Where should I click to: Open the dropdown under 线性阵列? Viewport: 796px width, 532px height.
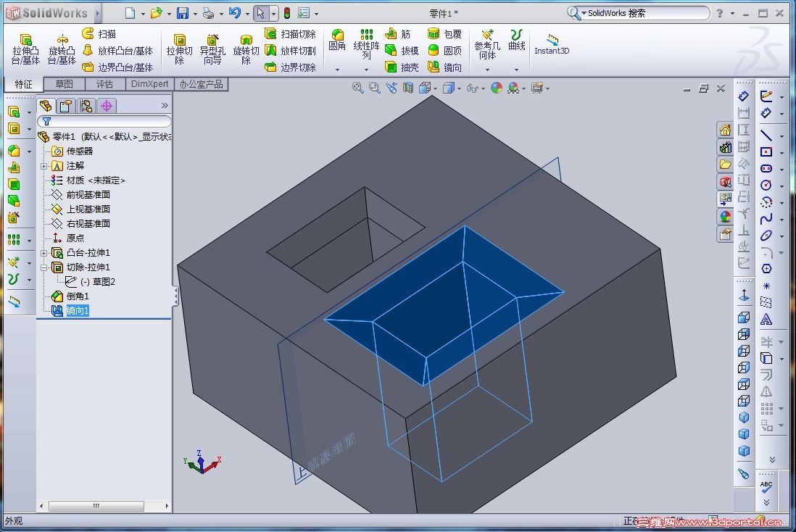(367, 69)
